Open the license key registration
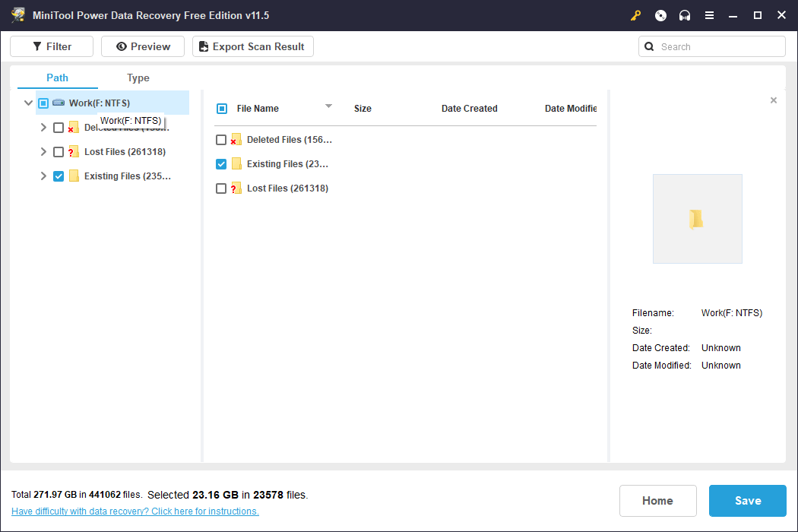Screen dimensions: 798x532 [635, 14]
